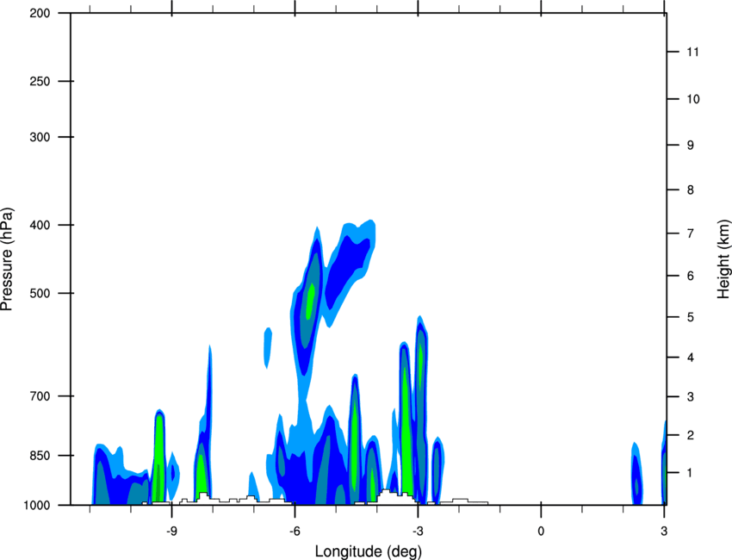The image size is (732, 560).
Task: Pick the 11 km height label
Action: tap(692, 52)
